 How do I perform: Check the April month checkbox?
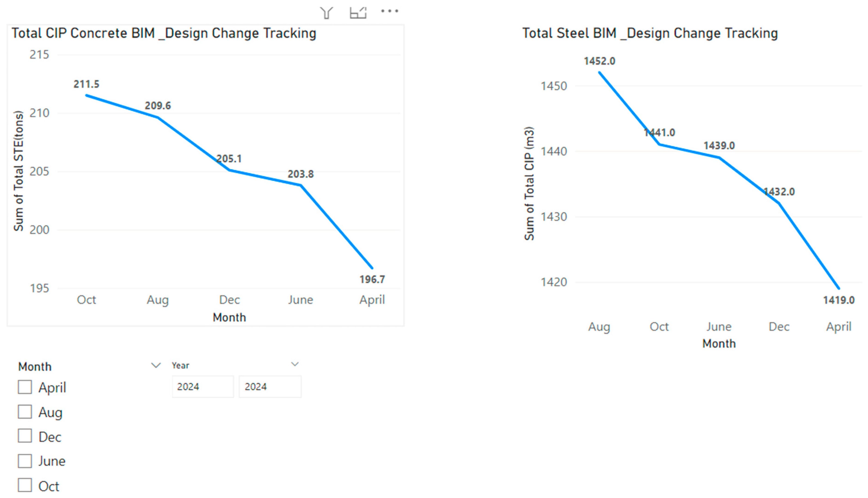[x=25, y=387]
